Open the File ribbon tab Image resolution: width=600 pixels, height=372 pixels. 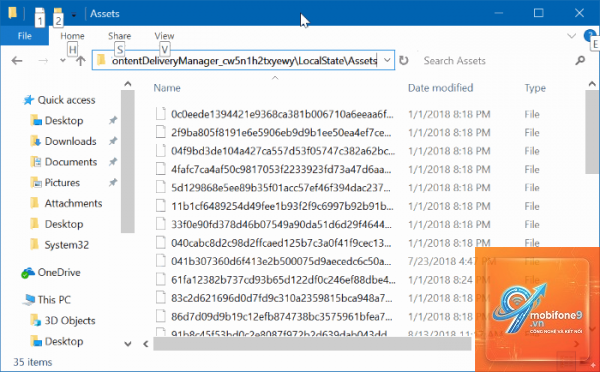24,36
